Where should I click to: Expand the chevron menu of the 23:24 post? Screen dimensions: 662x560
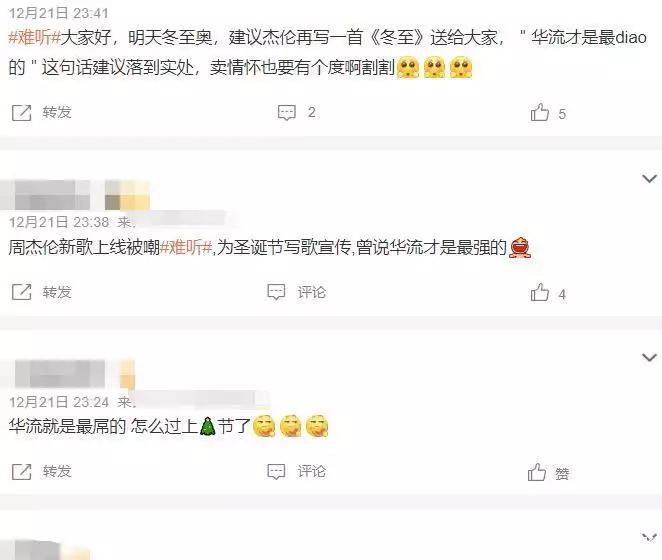point(649,358)
